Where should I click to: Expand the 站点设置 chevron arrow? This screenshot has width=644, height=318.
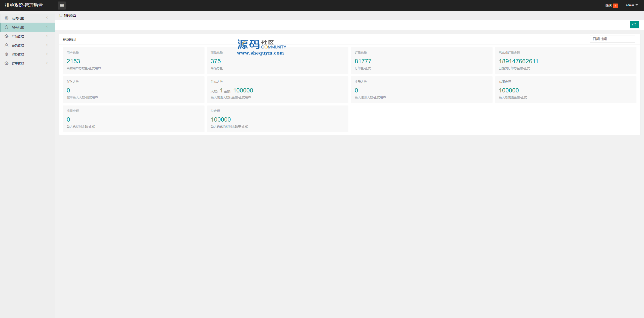pos(47,27)
